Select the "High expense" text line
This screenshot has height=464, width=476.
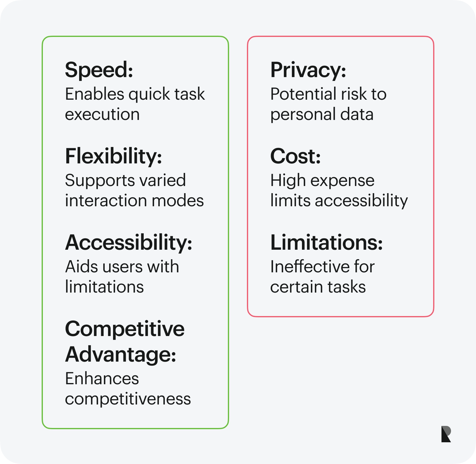tap(322, 180)
